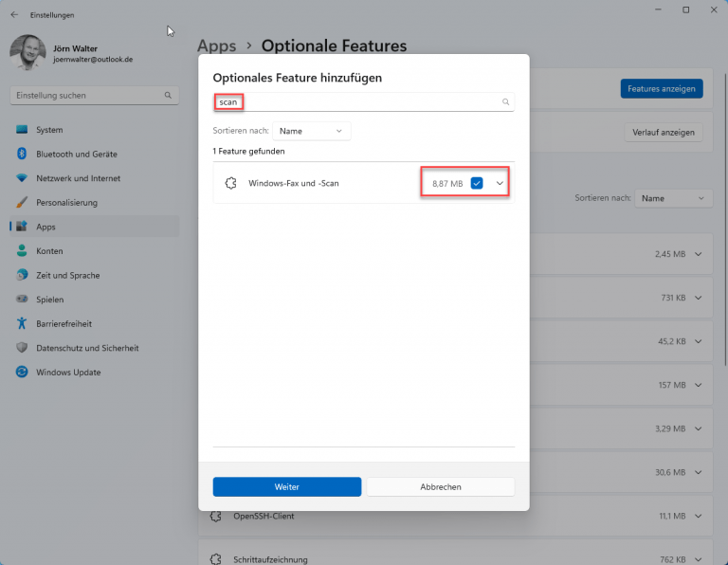
Task: Click the Windows-Fax und -Scan puzzle icon
Action: pyautogui.click(x=230, y=183)
